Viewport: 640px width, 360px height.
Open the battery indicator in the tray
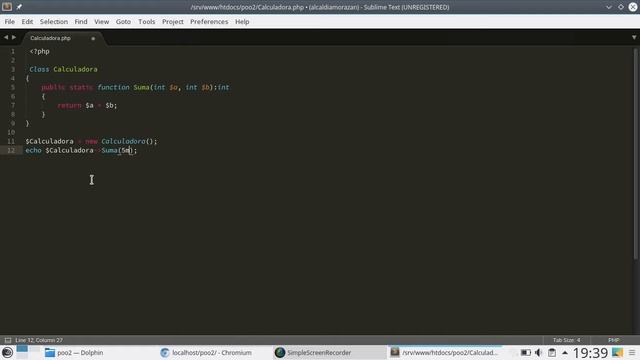click(526, 352)
